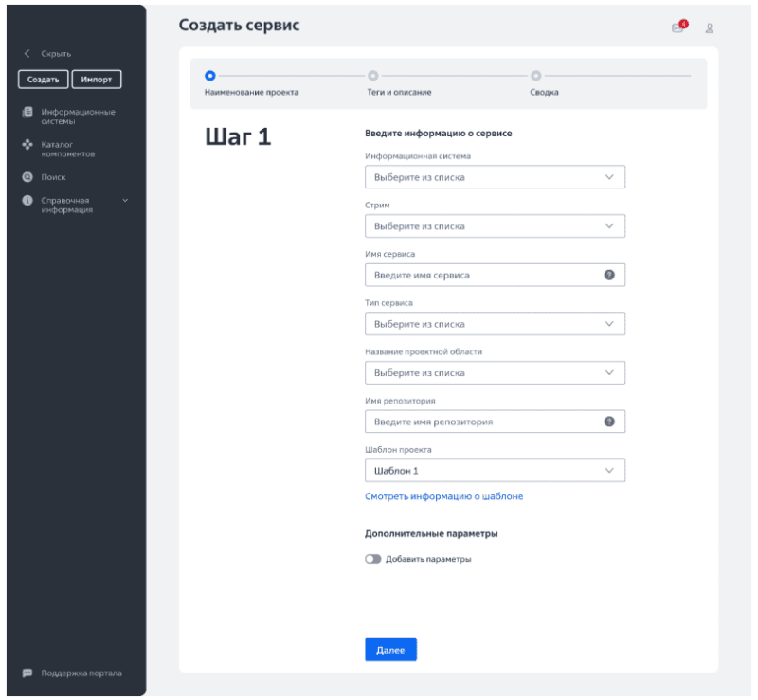
Task: Open notifications with the envelope badge icon
Action: [677, 27]
